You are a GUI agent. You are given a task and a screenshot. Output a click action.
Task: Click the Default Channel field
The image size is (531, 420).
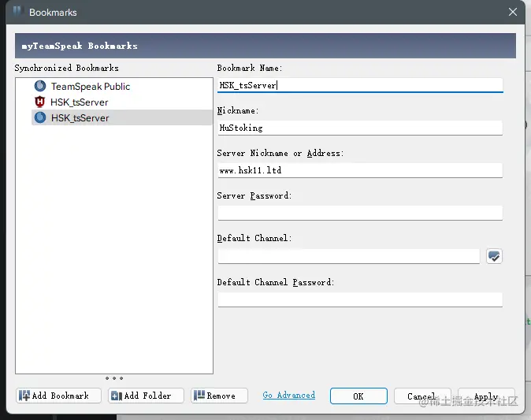349,256
